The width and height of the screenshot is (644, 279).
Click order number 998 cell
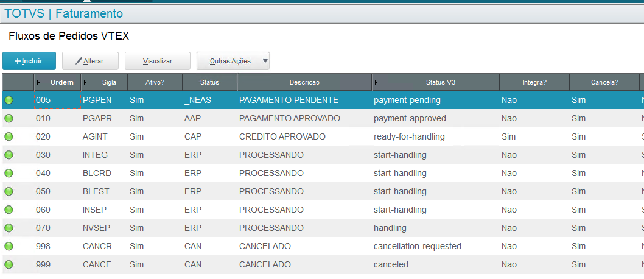[x=57, y=246]
